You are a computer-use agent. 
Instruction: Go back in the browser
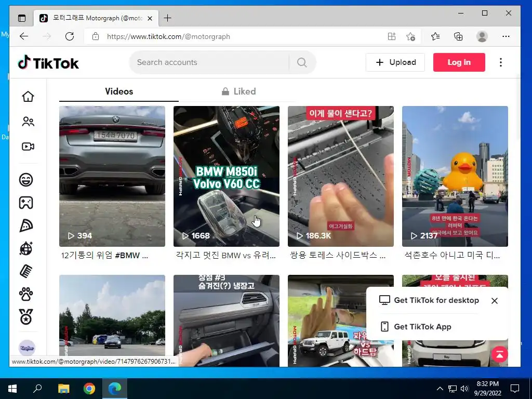[x=24, y=36]
